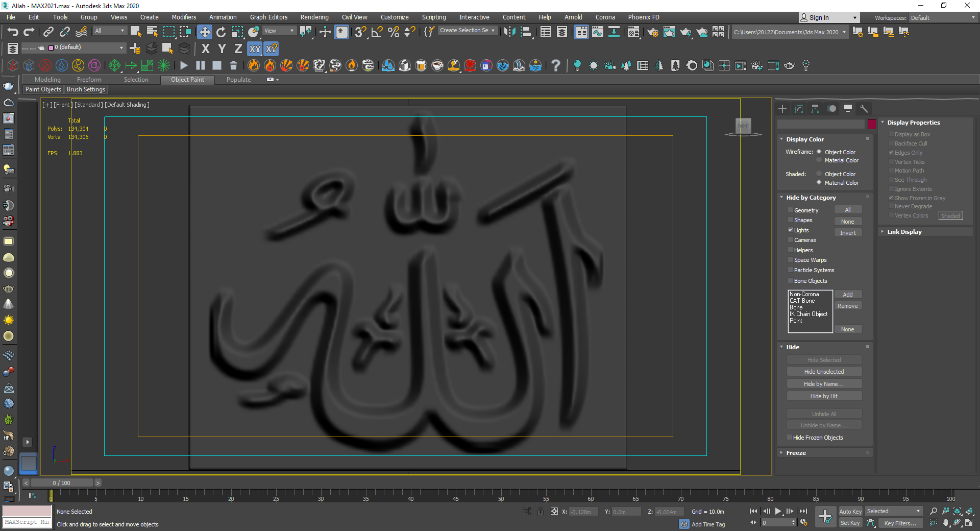The width and height of the screenshot is (980, 531).
Task: Open the Create panel plus icon
Action: click(782, 109)
